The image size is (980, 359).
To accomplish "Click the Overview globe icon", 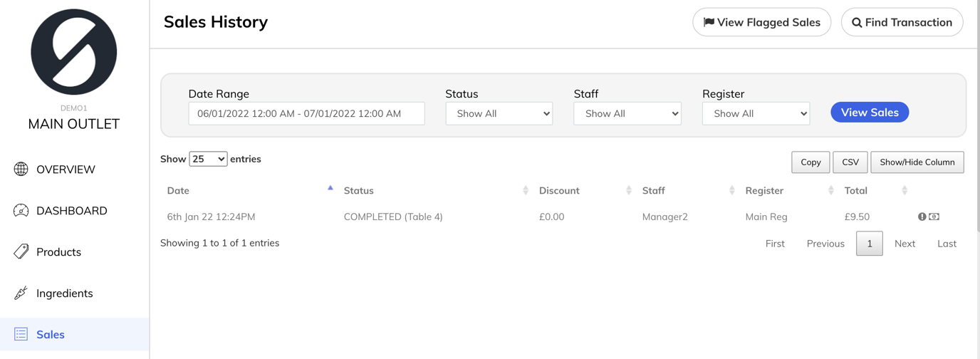I will point(21,169).
